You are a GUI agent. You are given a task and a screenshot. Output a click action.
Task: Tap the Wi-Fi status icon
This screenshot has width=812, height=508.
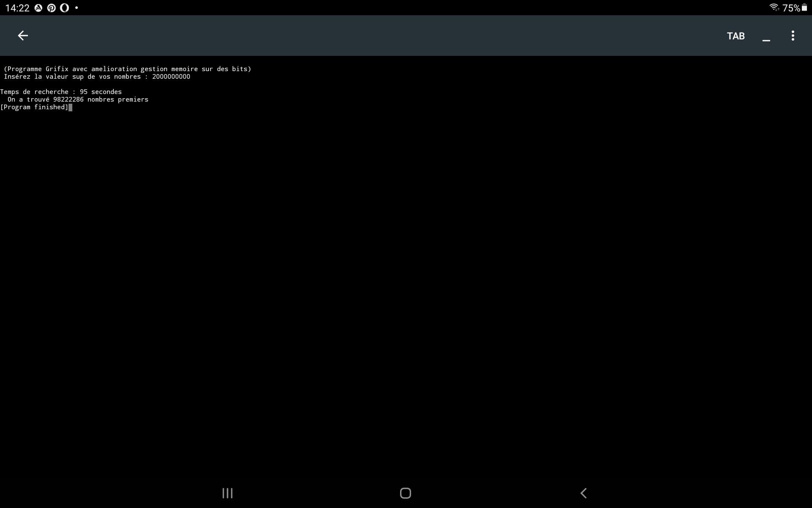774,8
